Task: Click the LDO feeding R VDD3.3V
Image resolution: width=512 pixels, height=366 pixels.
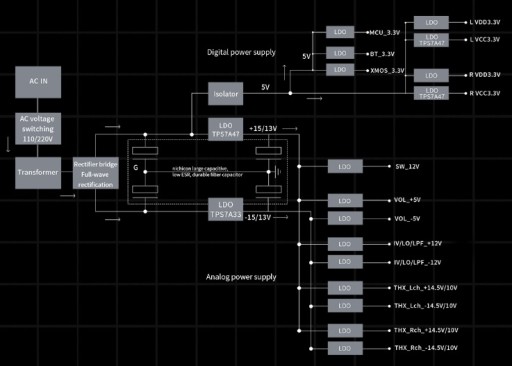Action: click(431, 76)
